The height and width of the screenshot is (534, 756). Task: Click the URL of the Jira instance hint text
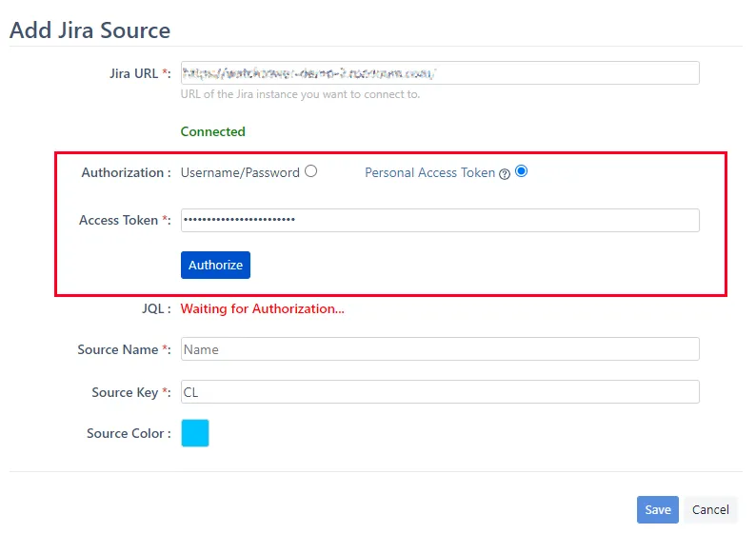[300, 94]
